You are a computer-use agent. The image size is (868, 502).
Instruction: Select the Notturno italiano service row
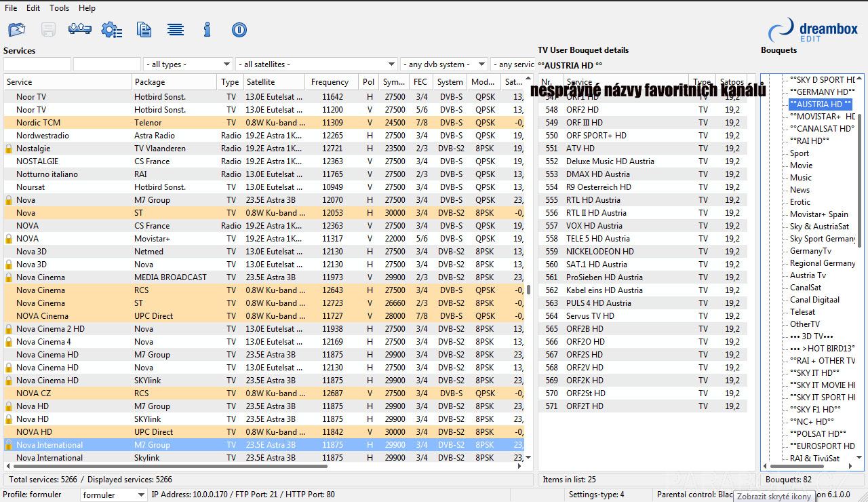click(264, 174)
